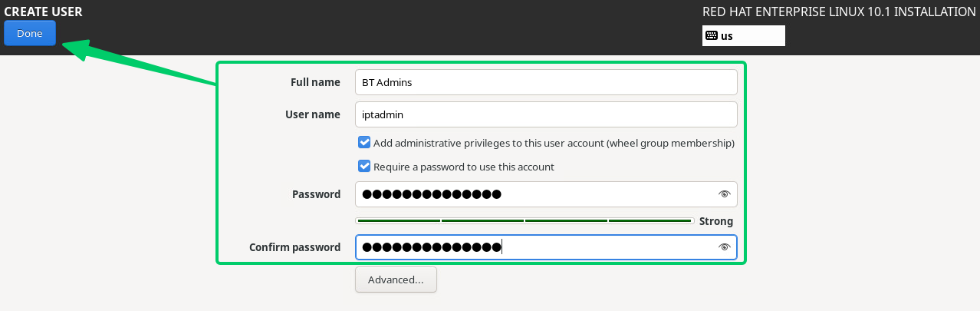Screen dimensions: 980x311
Task: Click the Confirm password label
Action: [x=294, y=247]
